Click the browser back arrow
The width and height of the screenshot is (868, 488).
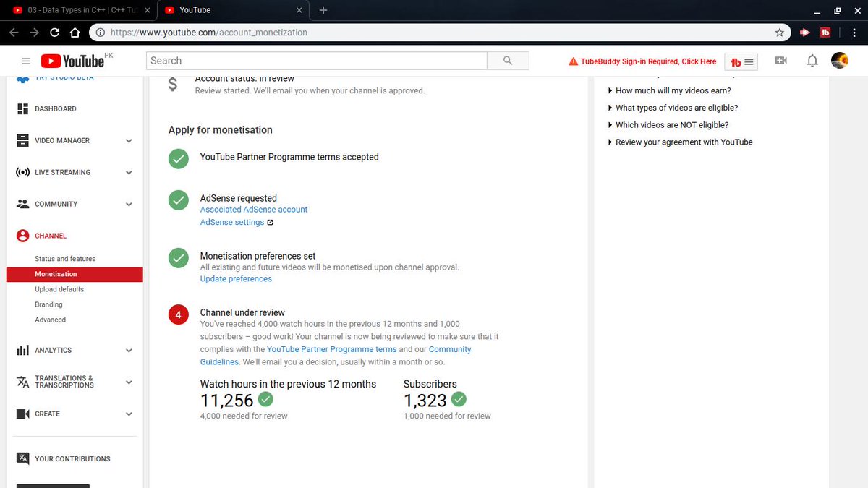click(x=14, y=33)
